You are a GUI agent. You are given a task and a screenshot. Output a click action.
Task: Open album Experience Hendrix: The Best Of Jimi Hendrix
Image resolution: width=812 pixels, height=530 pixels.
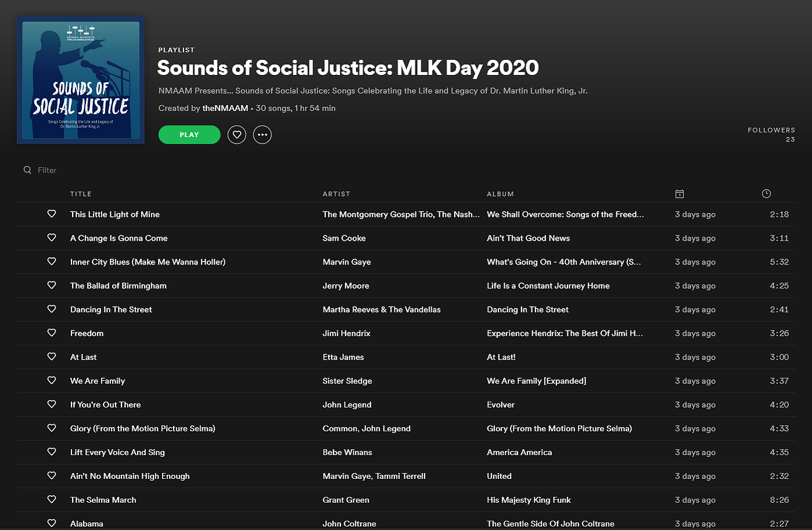[x=565, y=334]
